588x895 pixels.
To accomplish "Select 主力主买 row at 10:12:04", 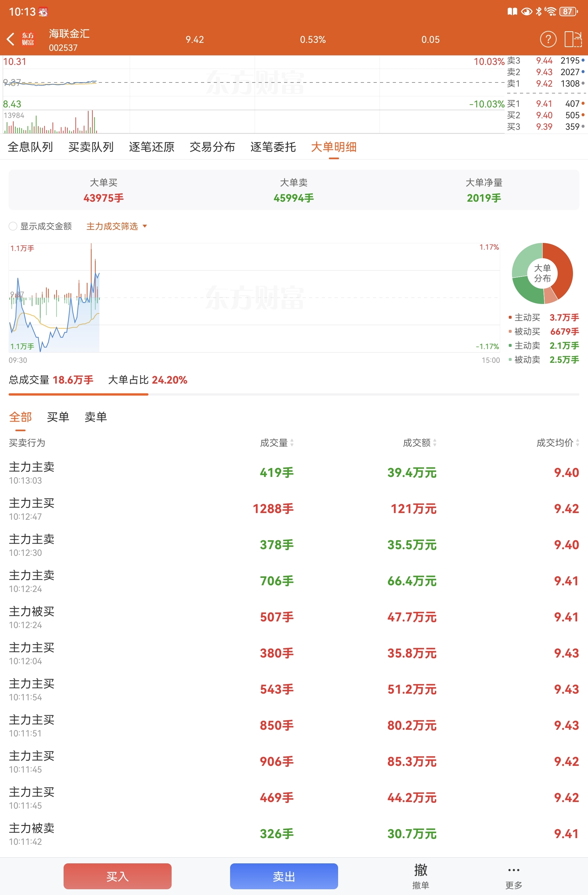I will 294,653.
